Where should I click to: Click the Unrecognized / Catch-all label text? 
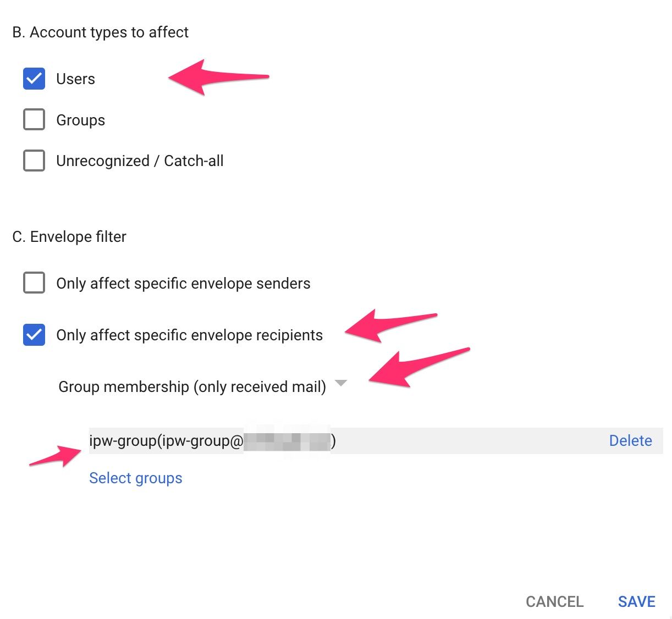[140, 161]
